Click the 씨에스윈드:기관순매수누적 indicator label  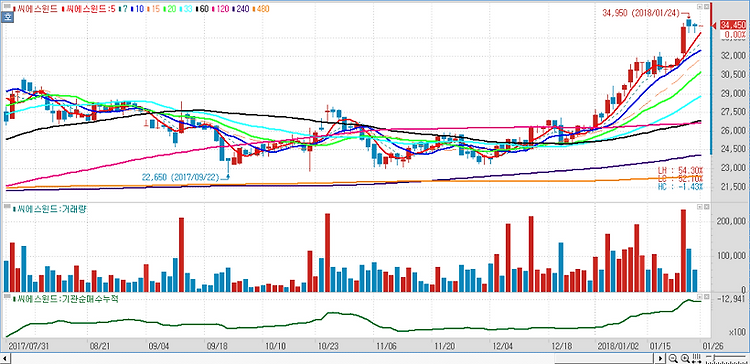point(66,298)
